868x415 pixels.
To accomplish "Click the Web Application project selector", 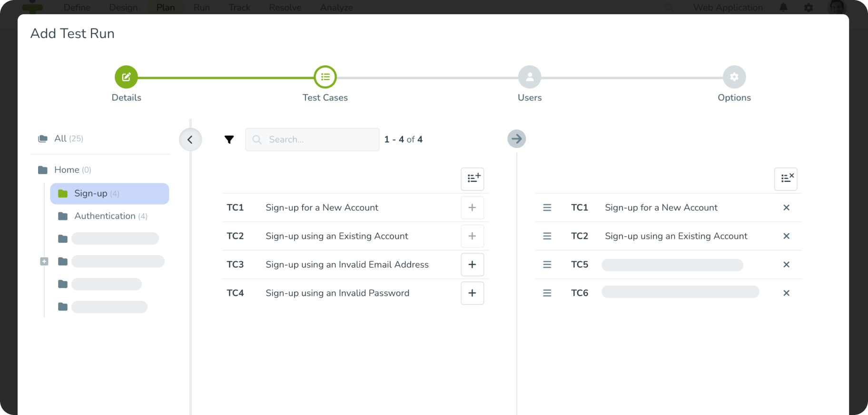I will 728,8.
